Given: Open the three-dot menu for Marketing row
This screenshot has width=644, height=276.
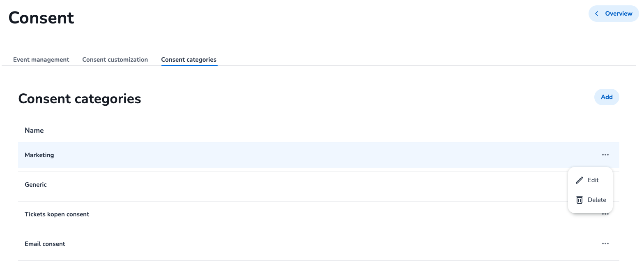Looking at the screenshot, I should 605,155.
